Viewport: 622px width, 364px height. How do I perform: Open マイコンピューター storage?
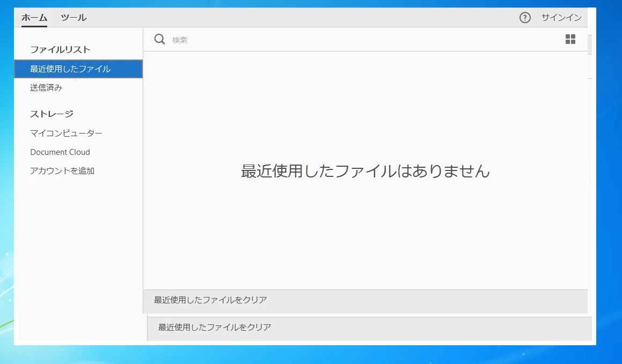tap(66, 133)
